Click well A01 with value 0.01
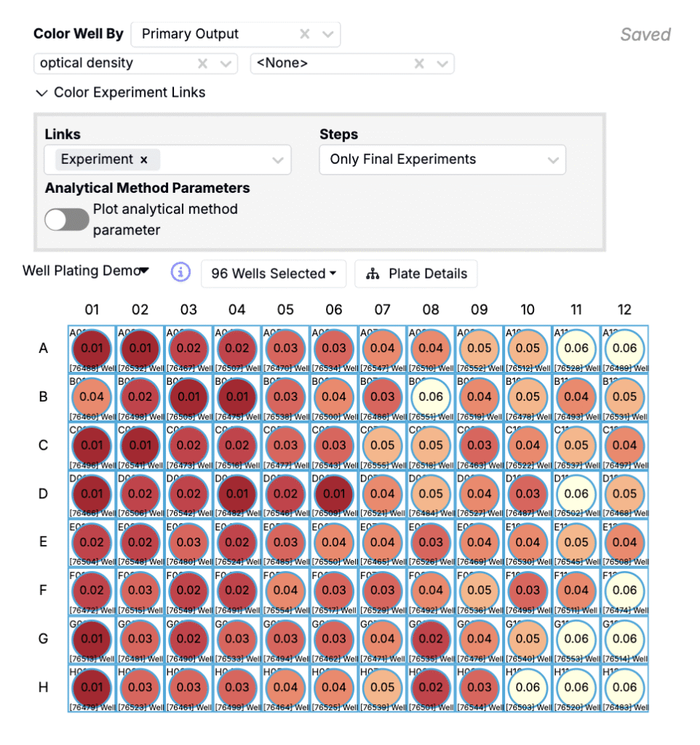 click(x=92, y=348)
